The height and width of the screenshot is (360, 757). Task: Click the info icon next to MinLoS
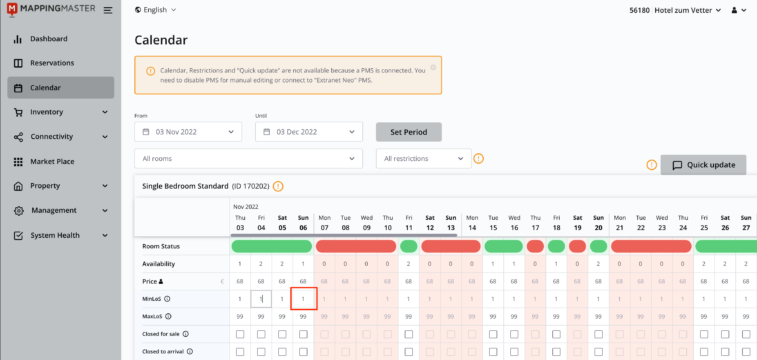click(168, 299)
